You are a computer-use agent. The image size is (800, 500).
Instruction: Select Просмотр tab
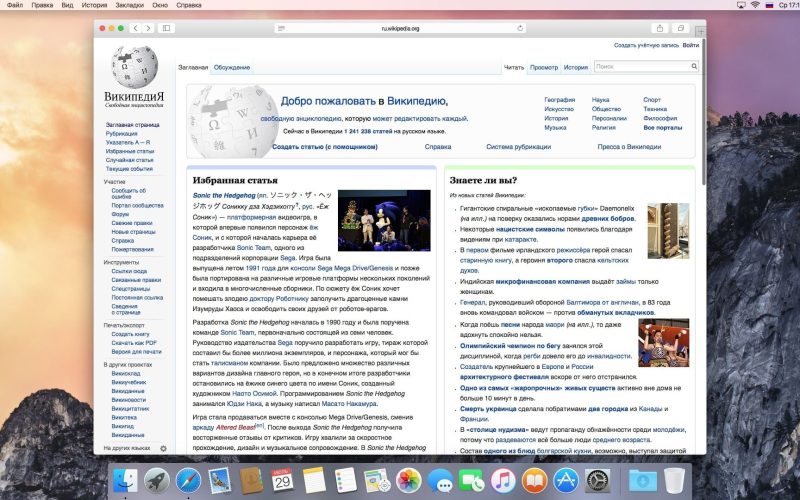544,67
